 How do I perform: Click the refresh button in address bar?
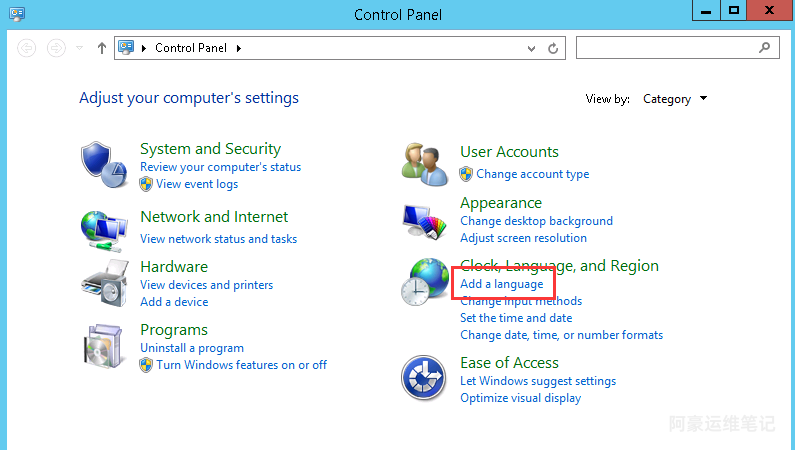pos(553,48)
